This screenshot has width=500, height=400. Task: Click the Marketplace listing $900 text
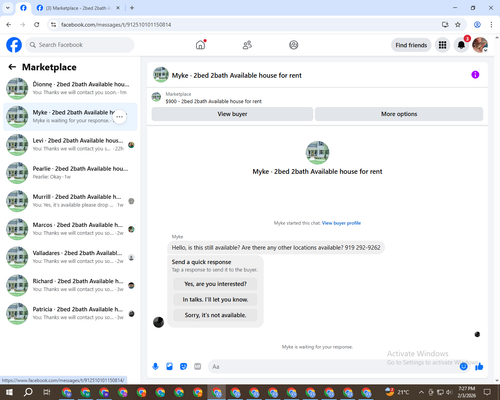coord(214,101)
